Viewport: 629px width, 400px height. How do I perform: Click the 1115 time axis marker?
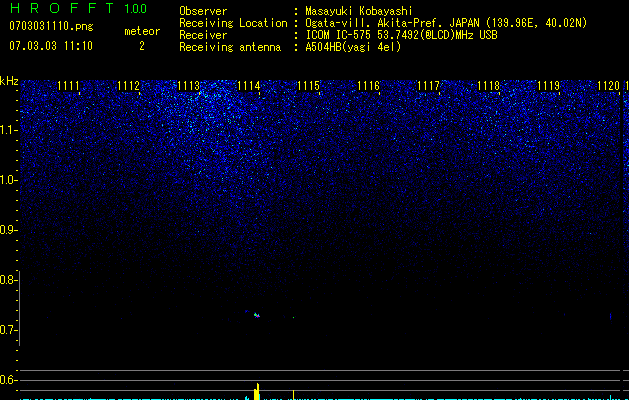308,86
